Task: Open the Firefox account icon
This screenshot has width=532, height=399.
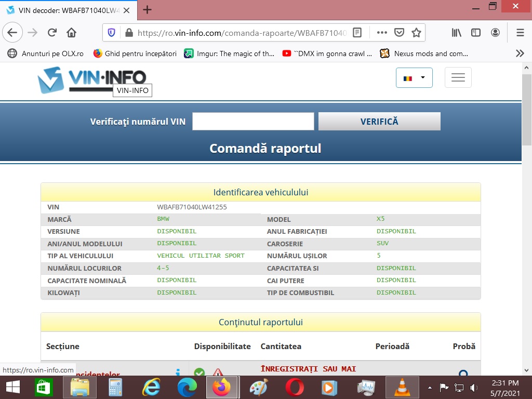Action: [495, 33]
